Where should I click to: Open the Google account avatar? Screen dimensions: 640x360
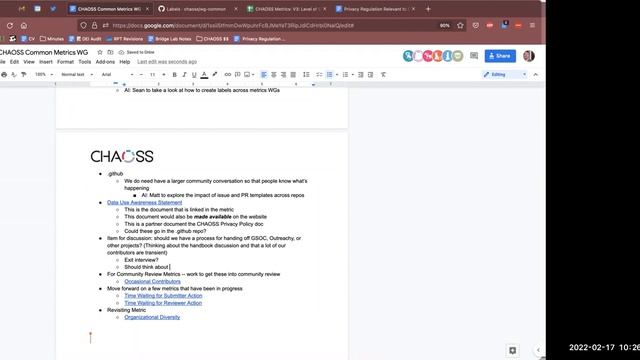(529, 56)
